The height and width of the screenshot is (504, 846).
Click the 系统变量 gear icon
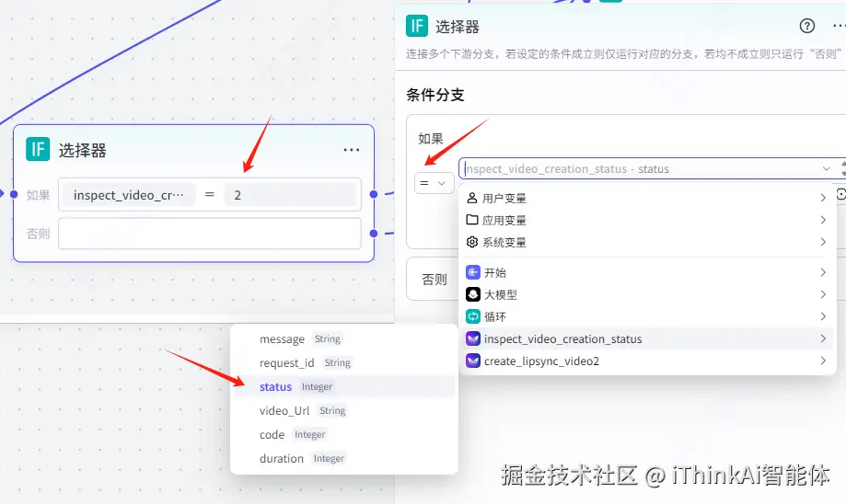tap(472, 242)
